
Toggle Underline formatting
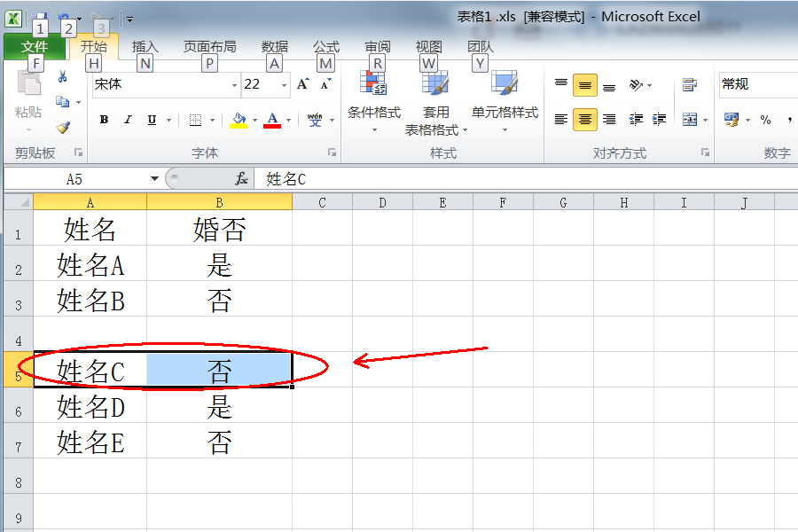pyautogui.click(x=152, y=120)
